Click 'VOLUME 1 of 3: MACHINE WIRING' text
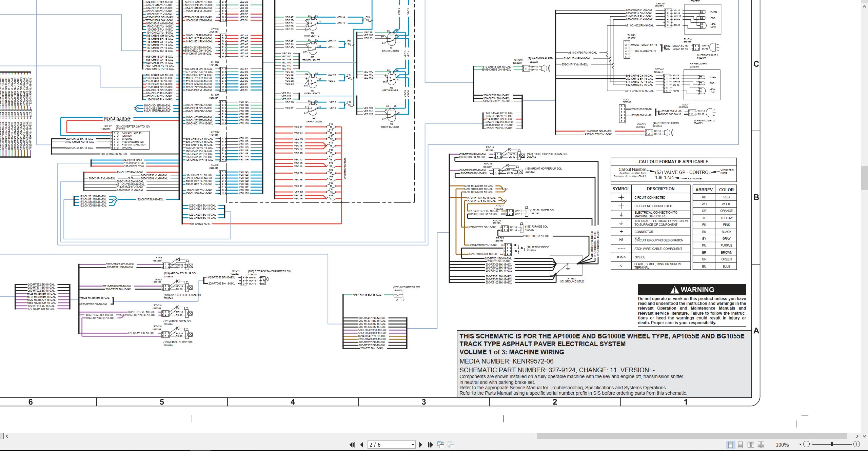The width and height of the screenshot is (868, 451). (512, 352)
